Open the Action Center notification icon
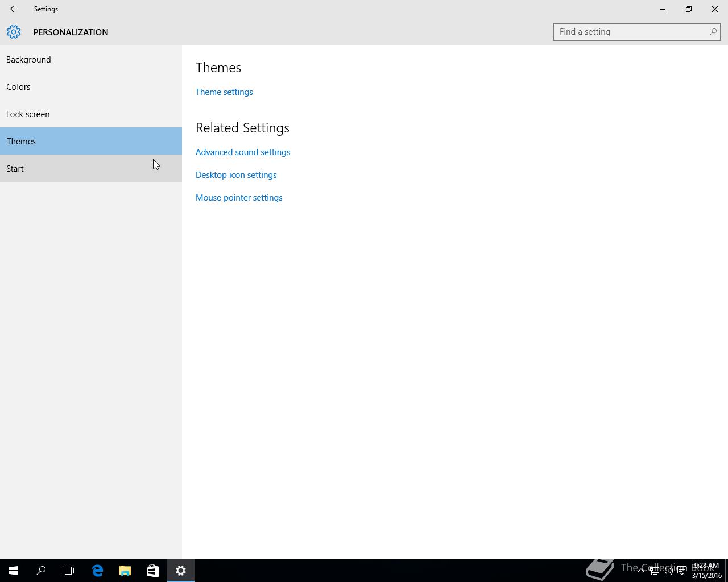 pos(681,571)
